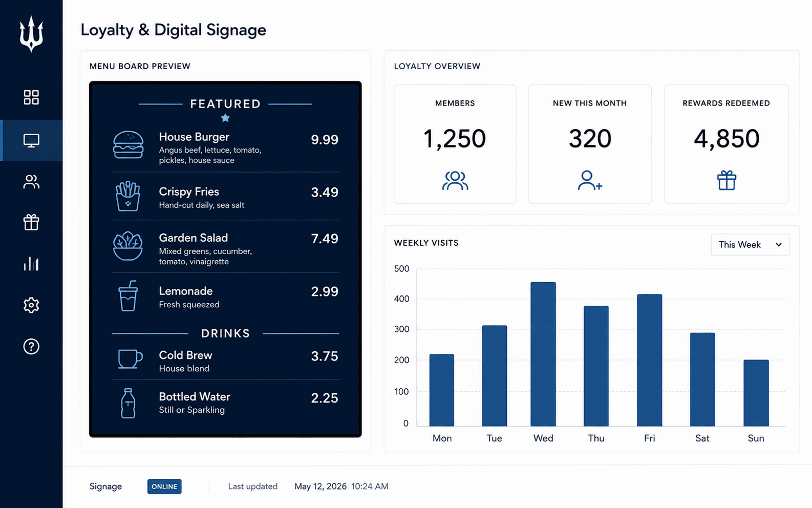Click the Signage label in footer
The image size is (812, 508).
point(105,486)
